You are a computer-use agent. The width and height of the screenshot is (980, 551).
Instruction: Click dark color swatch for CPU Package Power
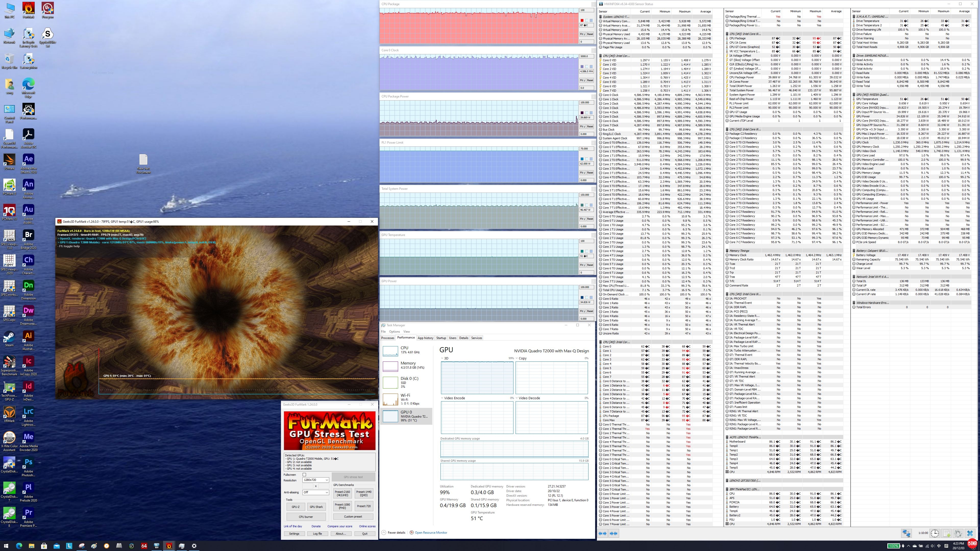pos(582,113)
